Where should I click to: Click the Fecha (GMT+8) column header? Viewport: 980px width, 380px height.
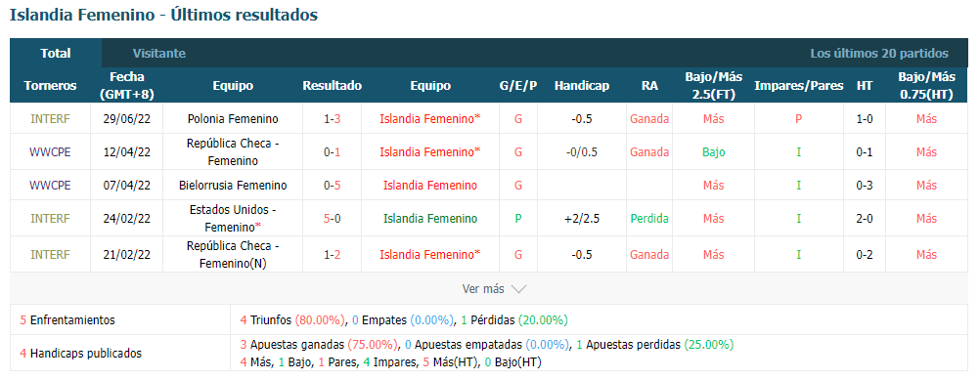[127, 86]
